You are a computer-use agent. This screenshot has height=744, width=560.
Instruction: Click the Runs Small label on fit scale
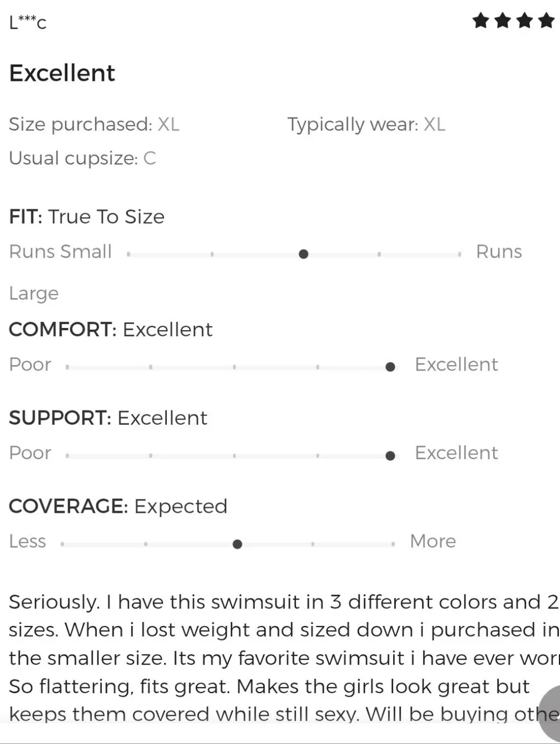[60, 252]
